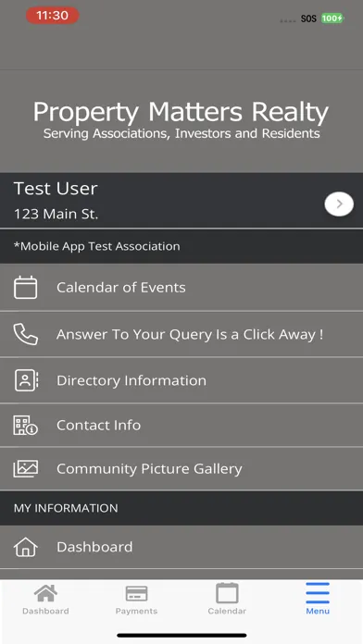Image resolution: width=363 pixels, height=644 pixels.
Task: Tap the hamburger Menu icon in bottom bar
Action: [318, 593]
